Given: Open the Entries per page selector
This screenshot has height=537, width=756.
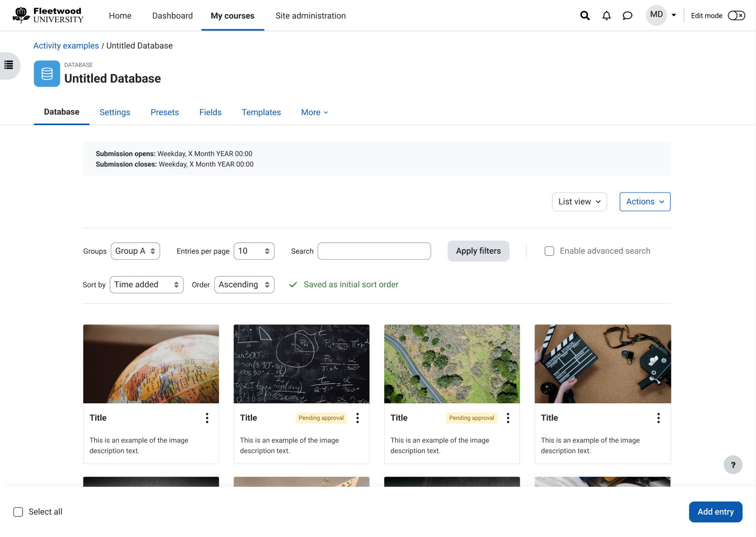Looking at the screenshot, I should coord(254,251).
